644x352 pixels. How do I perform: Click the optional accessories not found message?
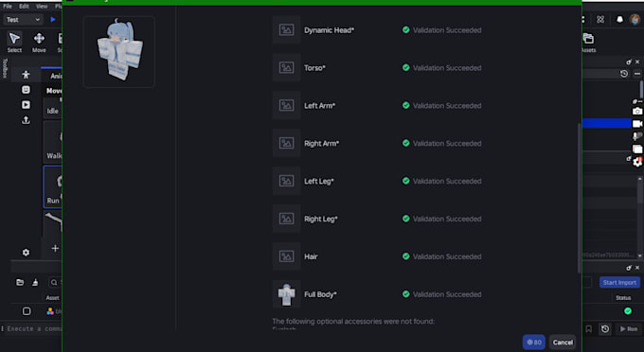click(353, 321)
